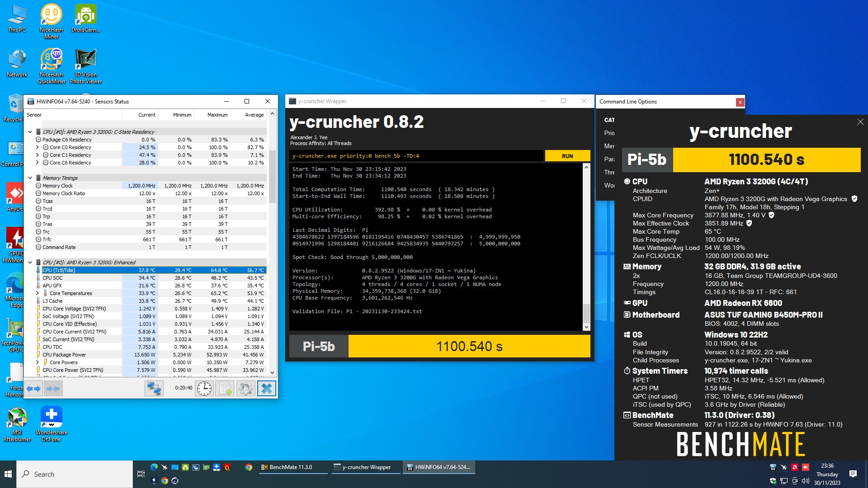Screen dimensions: 868x488
Task: Select the CPU (Tctl/Tdie) sensor row
Action: coord(151,270)
